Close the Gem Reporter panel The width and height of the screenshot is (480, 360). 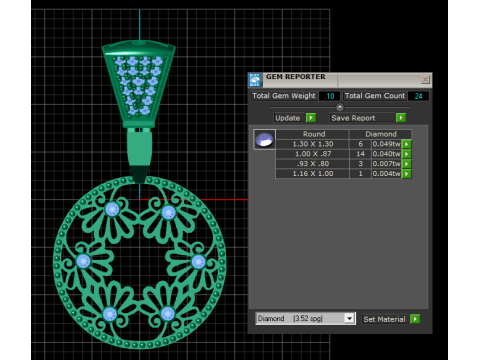pyautogui.click(x=425, y=79)
